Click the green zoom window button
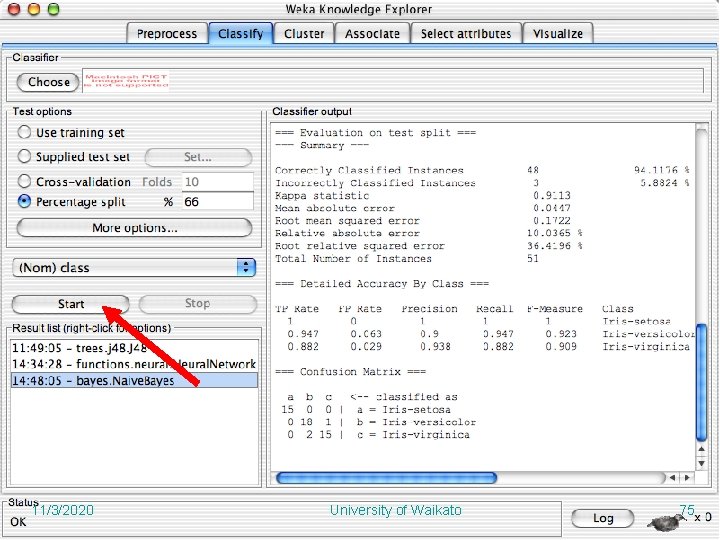720x540 pixels. tap(54, 9)
